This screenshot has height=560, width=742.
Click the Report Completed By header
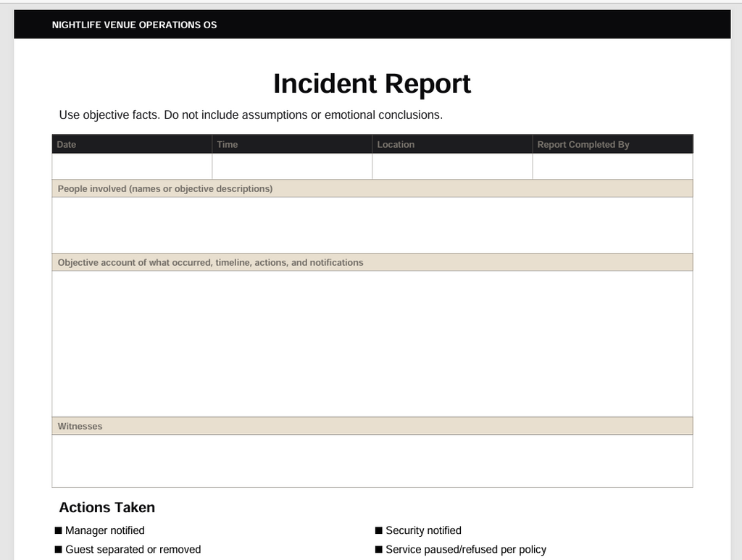tap(613, 144)
